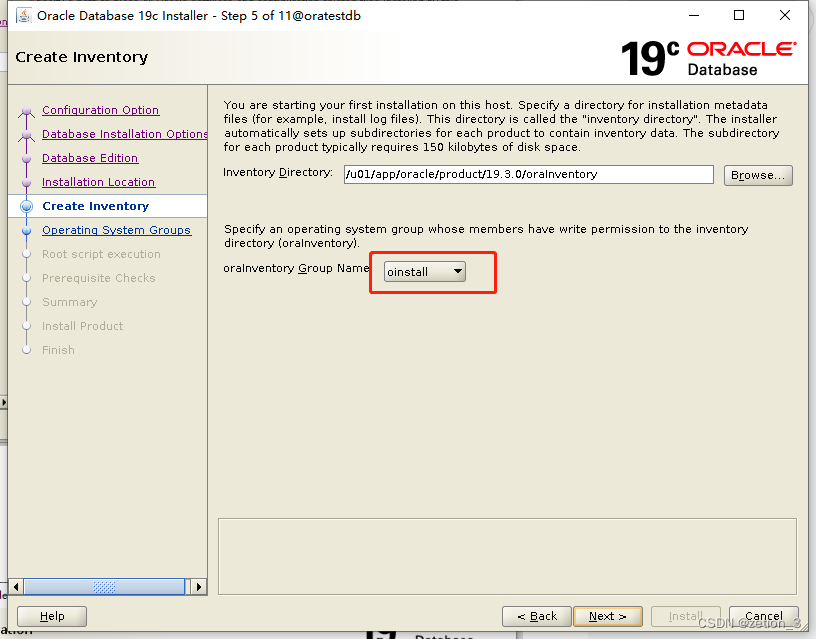Click the 'Inventory Directory:' label
The height and width of the screenshot is (639, 816).
click(278, 172)
